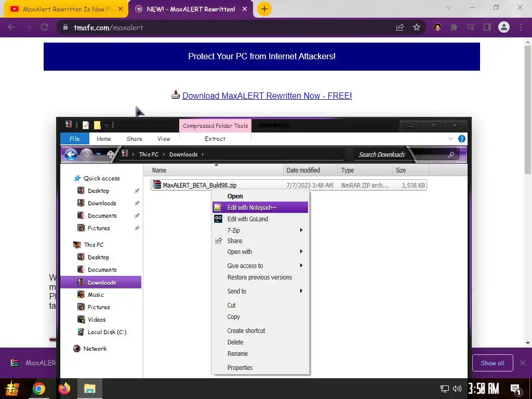Screen dimensions: 532x399
Task: Sort by Date modified column header
Action: pos(311,170)
